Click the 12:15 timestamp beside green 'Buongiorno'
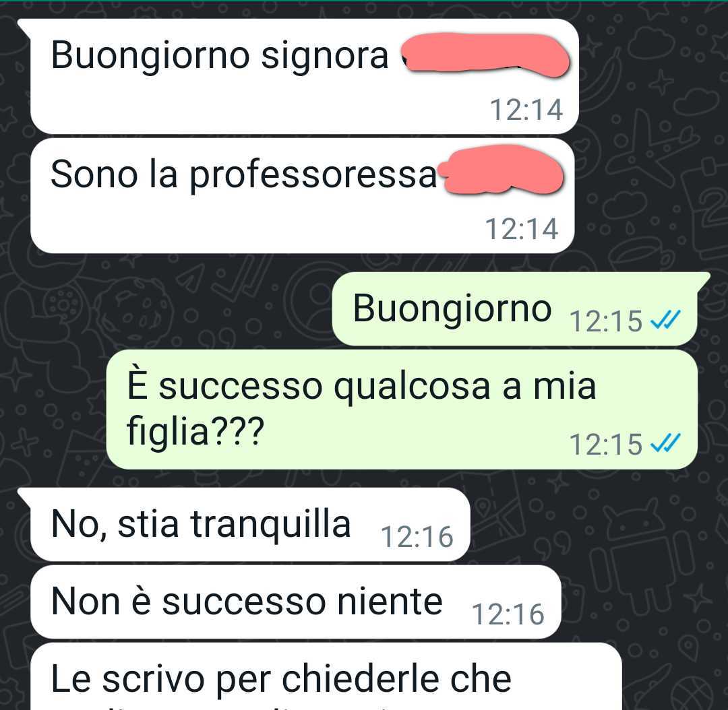The width and height of the screenshot is (728, 710). coord(606,321)
